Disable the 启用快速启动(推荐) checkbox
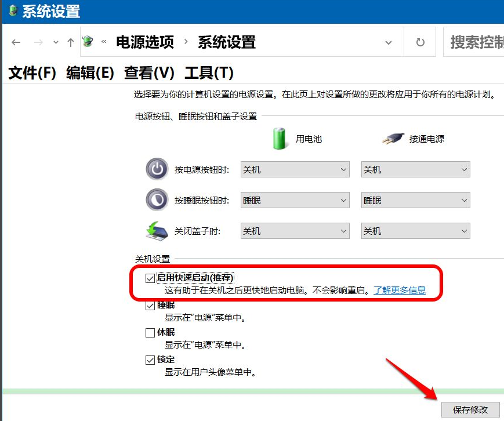Image resolution: width=504 pixels, height=421 pixels. point(150,278)
